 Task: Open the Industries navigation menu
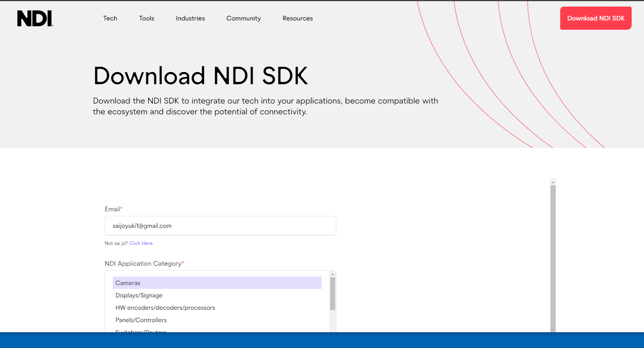[x=190, y=18]
